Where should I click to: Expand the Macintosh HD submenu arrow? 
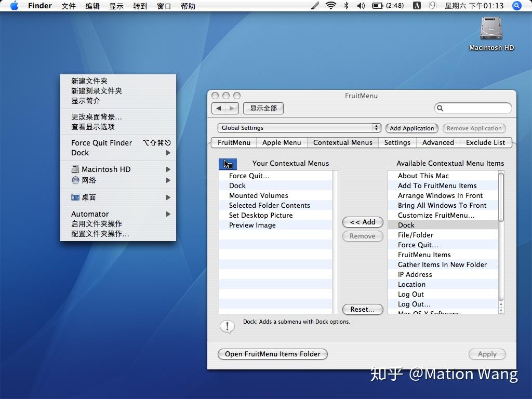pyautogui.click(x=168, y=169)
